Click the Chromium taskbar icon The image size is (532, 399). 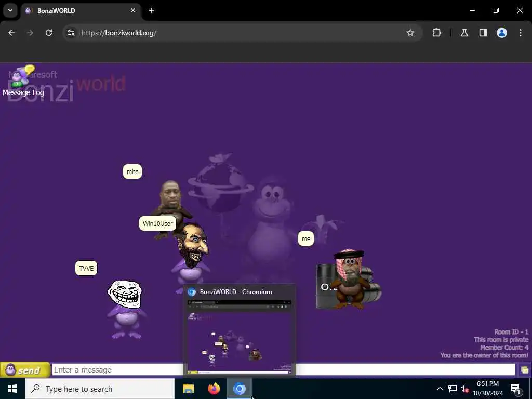[239, 389]
